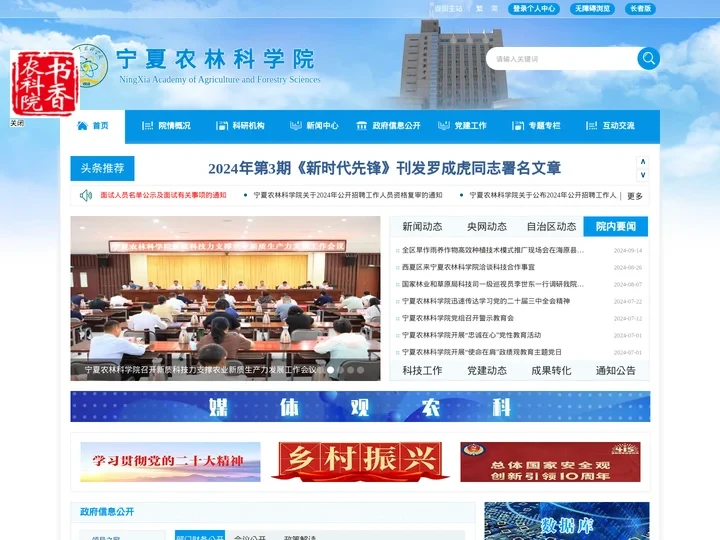The image size is (720, 540).
Task: Open news “忠诚在心”党性教育活动
Action: [471, 335]
